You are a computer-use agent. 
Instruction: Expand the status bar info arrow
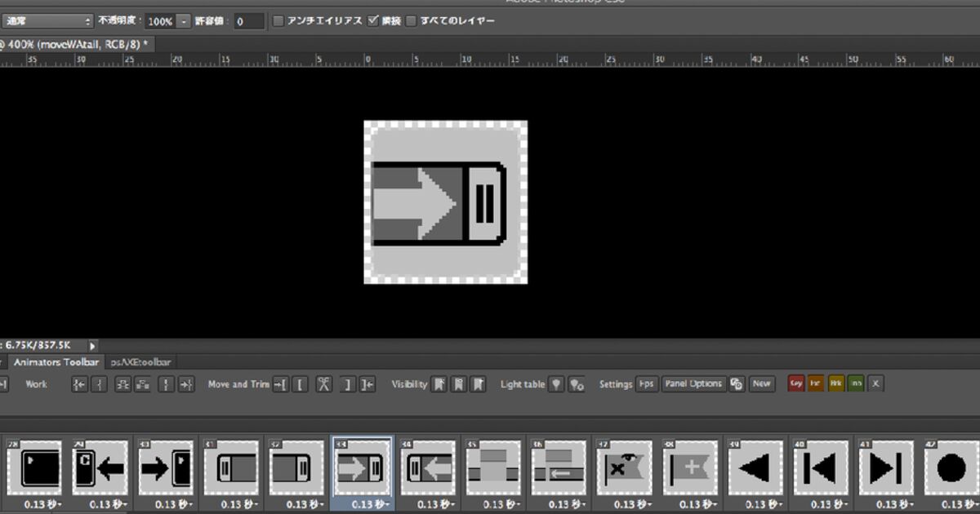92,346
